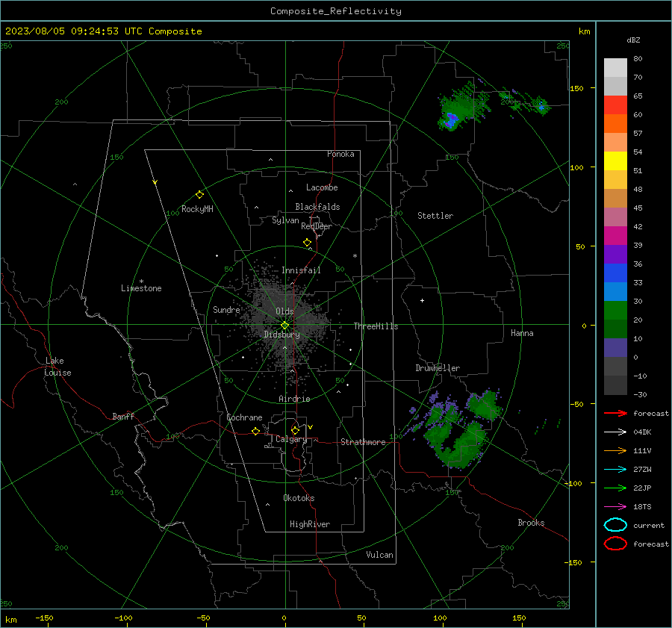
Task: Click the Innisfail city label
Action: click(x=301, y=270)
